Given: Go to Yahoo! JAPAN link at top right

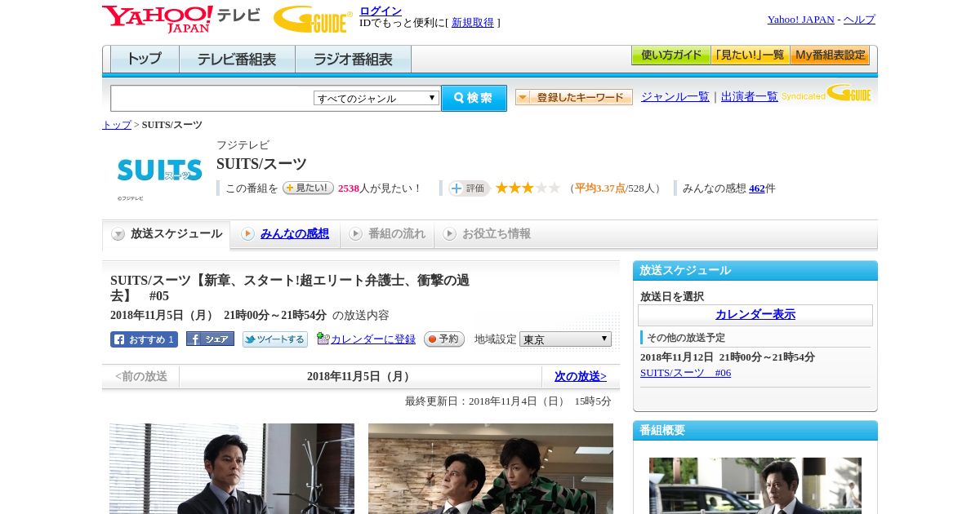Looking at the screenshot, I should pyautogui.click(x=800, y=20).
